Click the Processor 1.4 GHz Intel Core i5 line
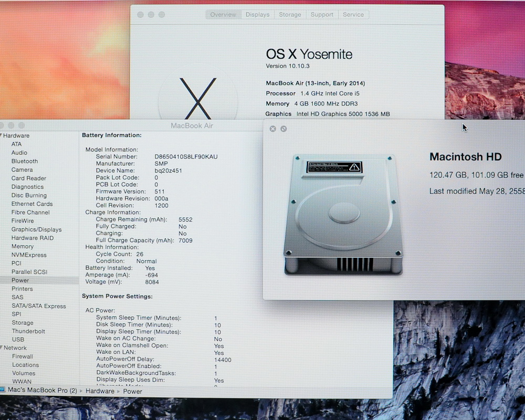 [x=313, y=93]
